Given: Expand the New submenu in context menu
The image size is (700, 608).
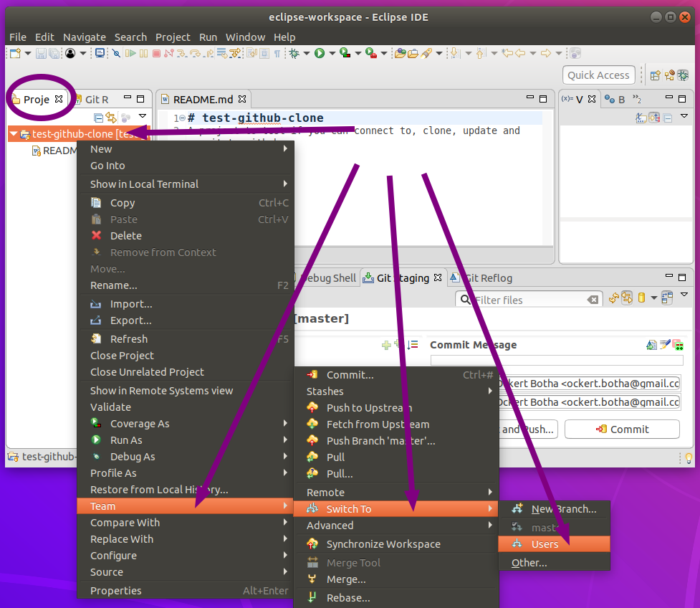Looking at the screenshot, I should [x=186, y=149].
